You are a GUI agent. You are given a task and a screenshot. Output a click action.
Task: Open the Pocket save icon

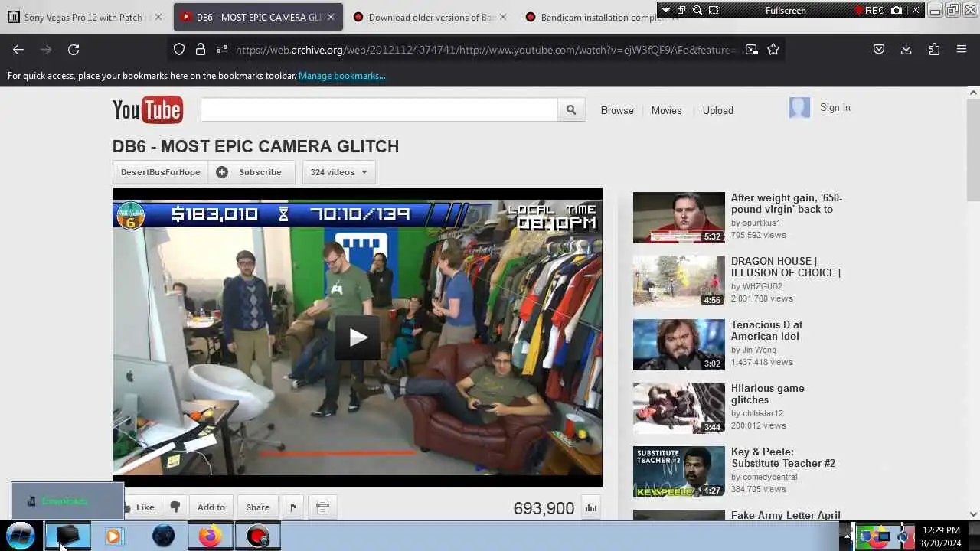coord(879,49)
